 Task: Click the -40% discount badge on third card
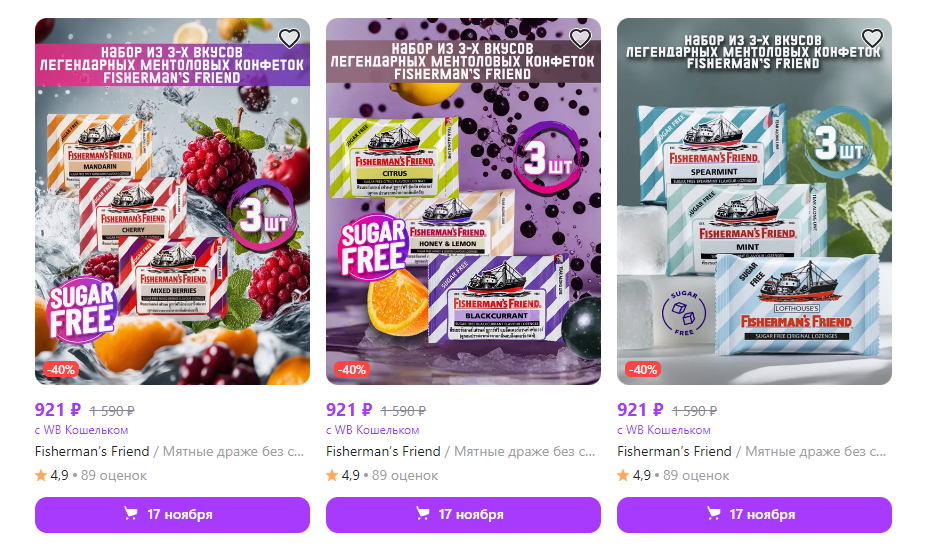642,369
